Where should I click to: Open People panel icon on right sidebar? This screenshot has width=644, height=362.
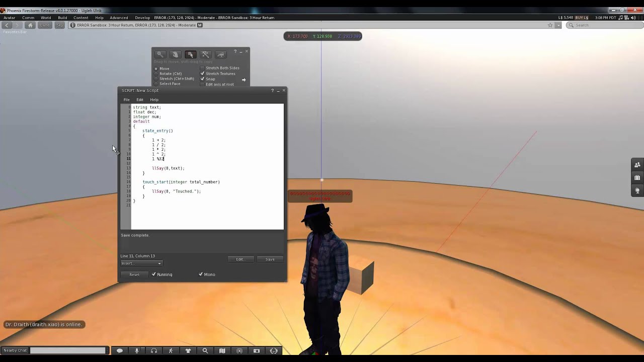tap(637, 165)
